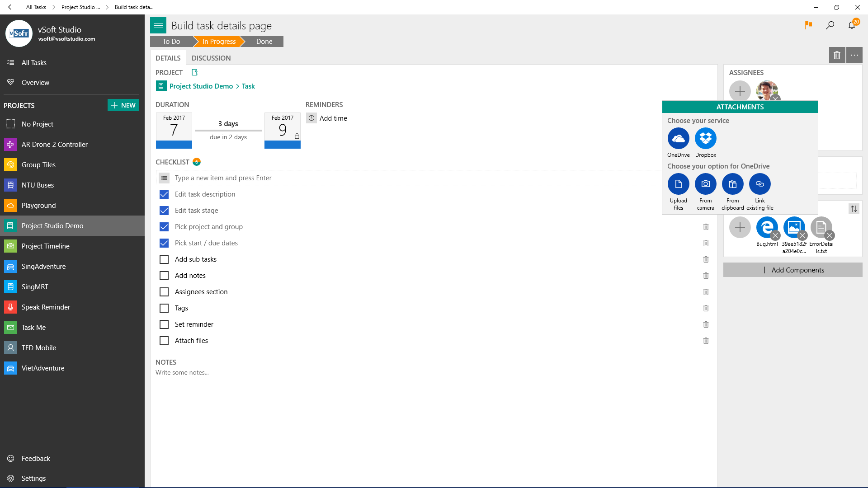Screen dimensions: 868x488
Task: Click the From clipboard option icon
Action: 732,184
